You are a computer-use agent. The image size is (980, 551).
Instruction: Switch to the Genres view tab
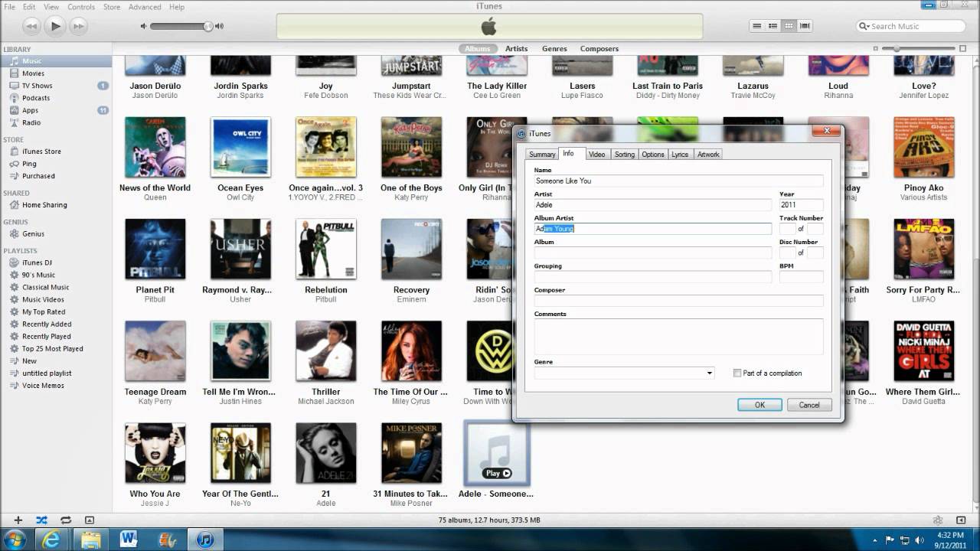(x=554, y=48)
